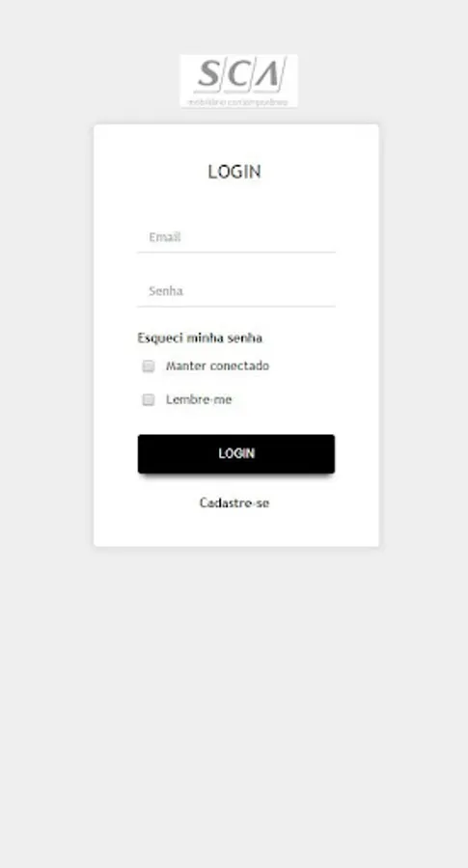Click the SCA logo image
The height and width of the screenshot is (868, 468).
238,81
